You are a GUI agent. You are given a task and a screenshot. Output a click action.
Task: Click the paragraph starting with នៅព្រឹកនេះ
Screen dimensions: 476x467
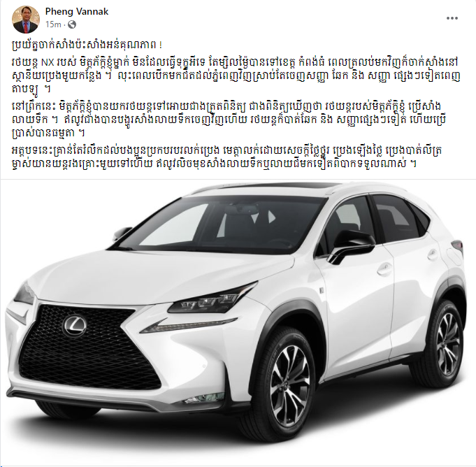point(229,120)
